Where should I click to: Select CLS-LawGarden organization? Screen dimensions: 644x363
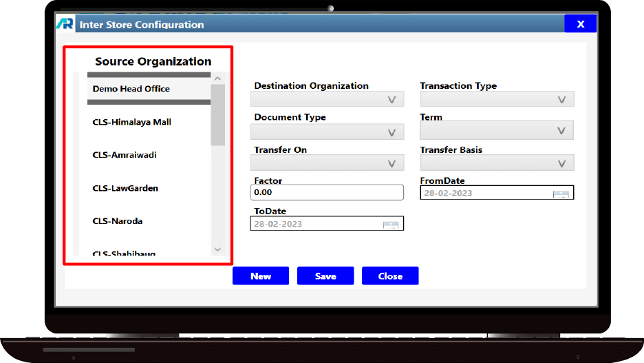pos(125,188)
